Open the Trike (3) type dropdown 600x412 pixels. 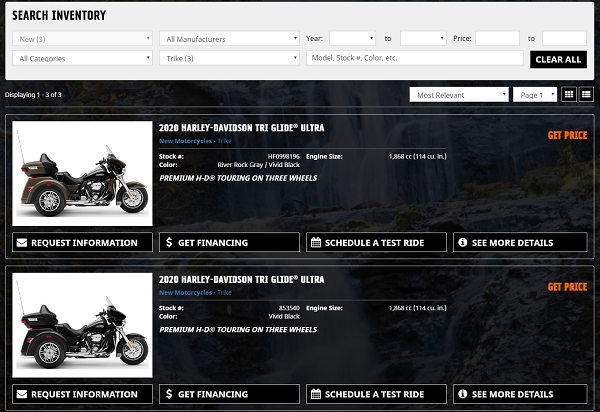(x=229, y=59)
